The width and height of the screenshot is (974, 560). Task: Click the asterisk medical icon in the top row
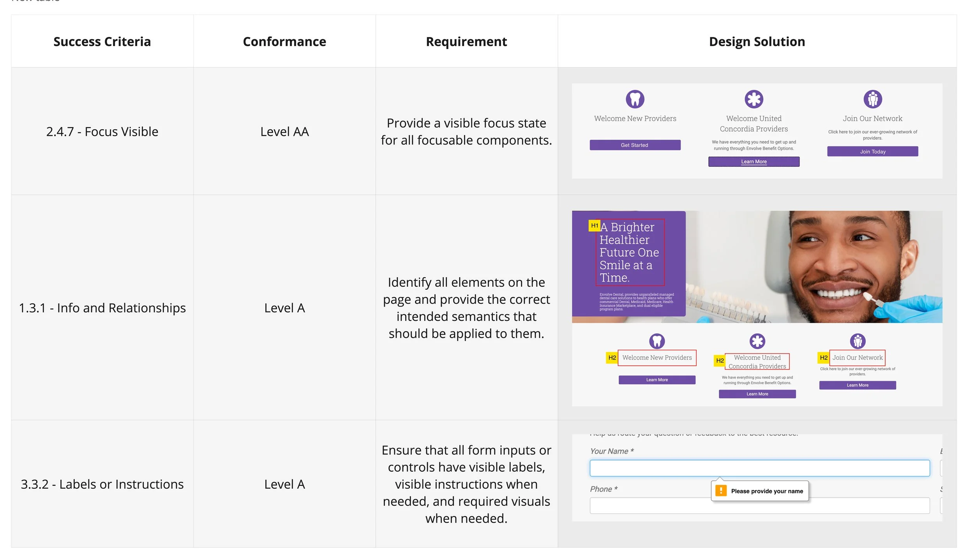pyautogui.click(x=753, y=99)
